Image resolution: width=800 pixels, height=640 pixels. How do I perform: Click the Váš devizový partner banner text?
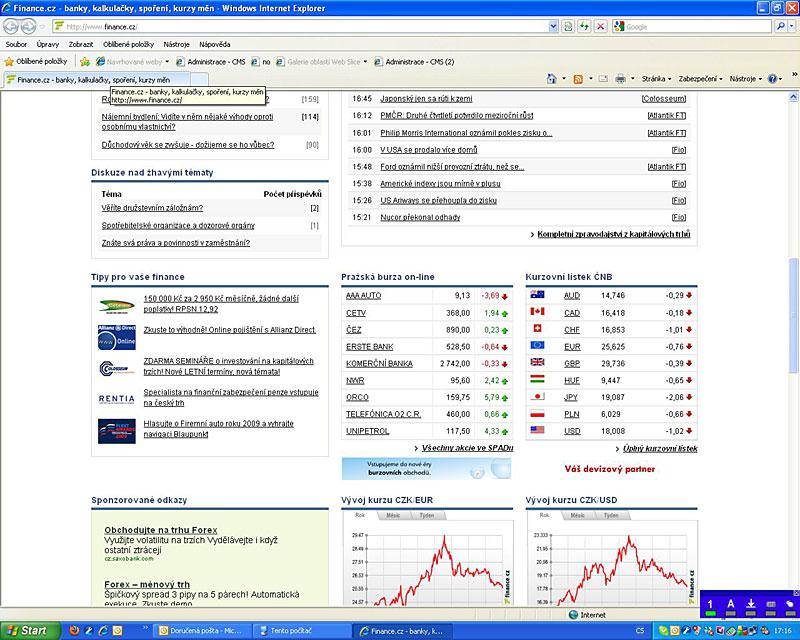pyautogui.click(x=610, y=469)
